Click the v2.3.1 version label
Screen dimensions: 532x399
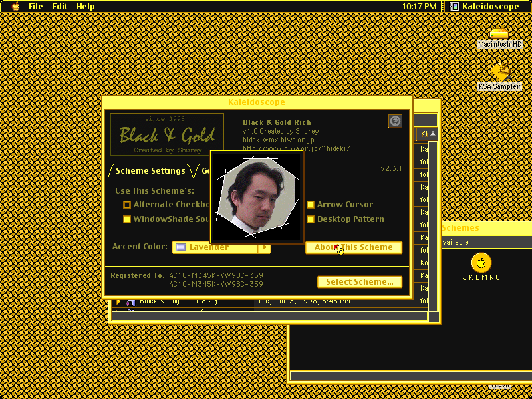coord(391,168)
